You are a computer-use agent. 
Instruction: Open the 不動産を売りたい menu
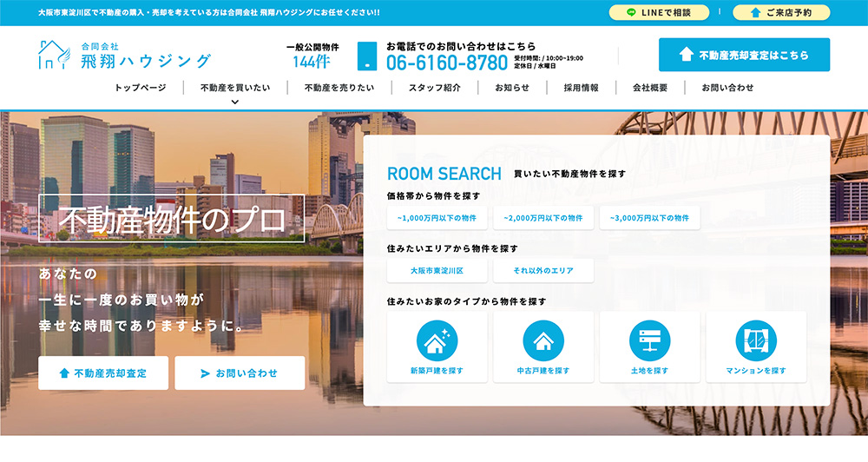[x=339, y=88]
